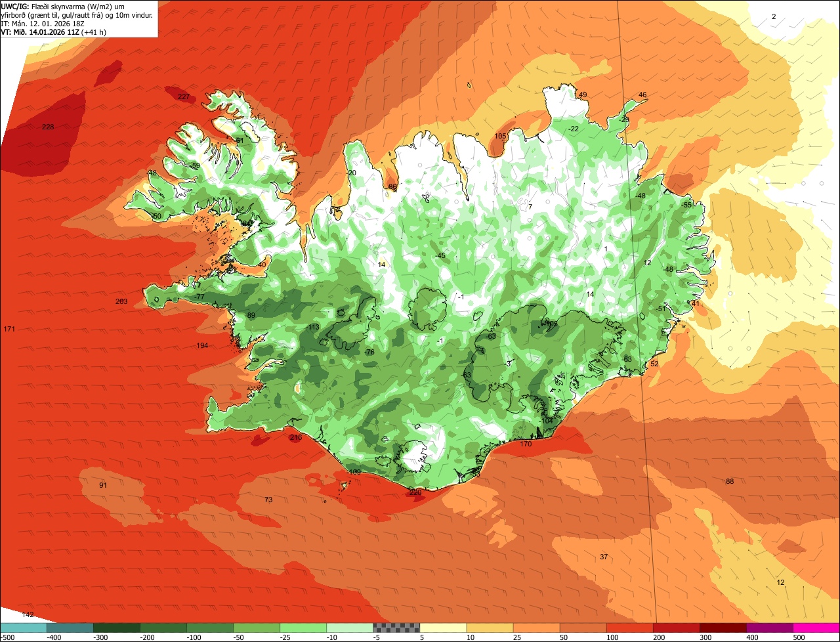Image resolution: width=840 pixels, height=642 pixels.
Task: Click the '-29' flux value over land
Action: coord(624,119)
